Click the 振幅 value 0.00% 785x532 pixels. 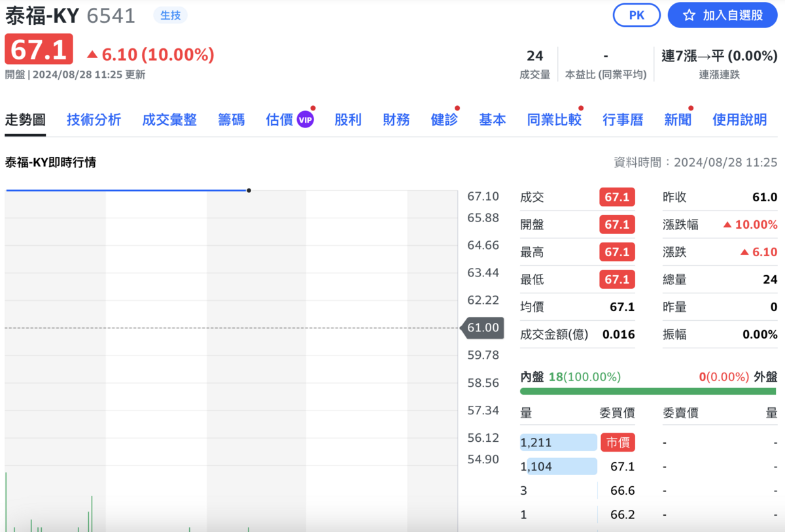pos(760,335)
